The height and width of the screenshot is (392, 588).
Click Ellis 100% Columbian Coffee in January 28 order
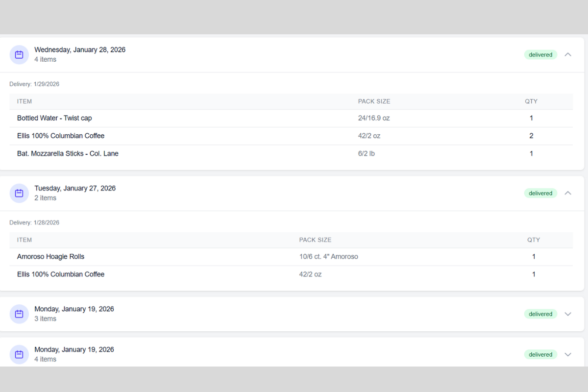tap(61, 136)
